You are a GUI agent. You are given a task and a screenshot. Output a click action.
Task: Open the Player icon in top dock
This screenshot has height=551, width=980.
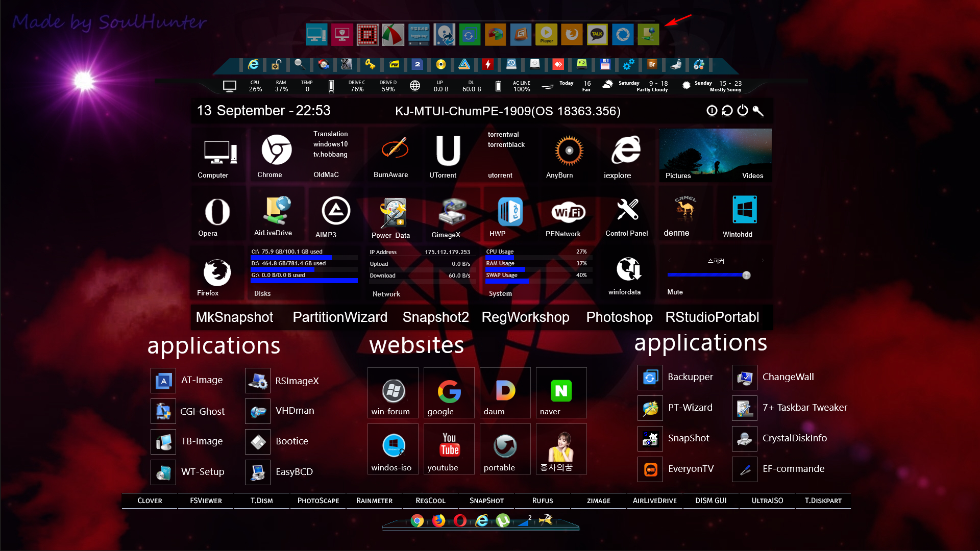(546, 35)
